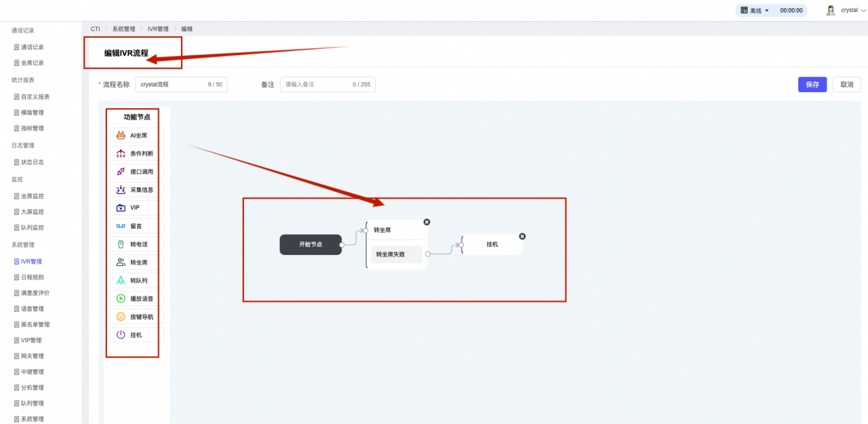Select the 开始节点 canvas node

[x=311, y=244]
